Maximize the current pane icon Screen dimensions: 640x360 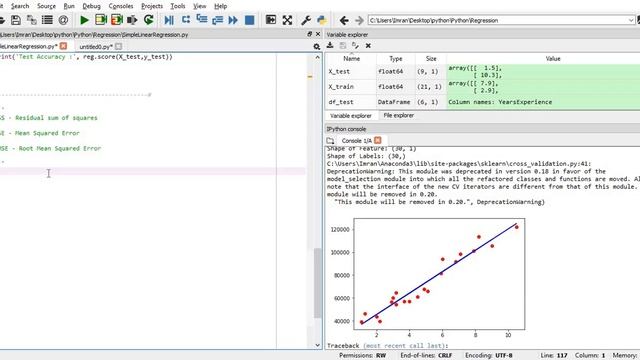271,20
